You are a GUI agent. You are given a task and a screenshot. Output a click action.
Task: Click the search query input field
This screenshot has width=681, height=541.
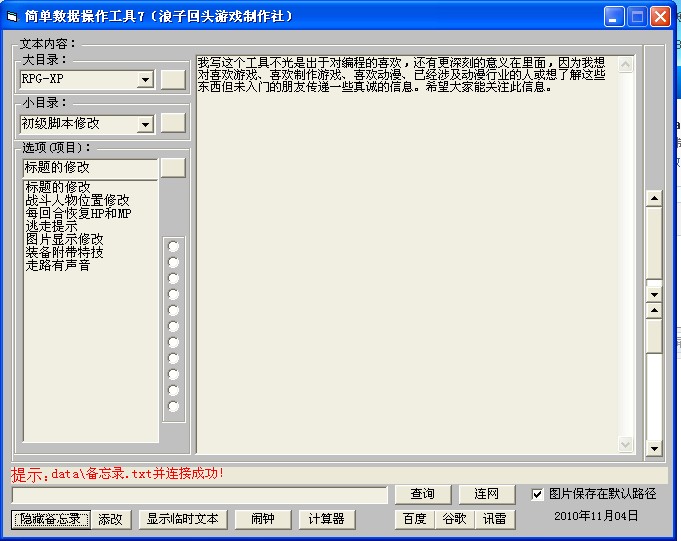tap(200, 495)
